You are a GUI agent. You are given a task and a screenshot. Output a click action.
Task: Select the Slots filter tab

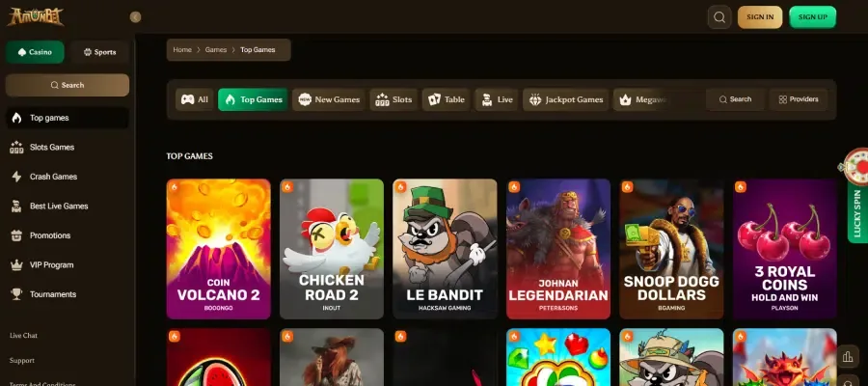(x=393, y=99)
